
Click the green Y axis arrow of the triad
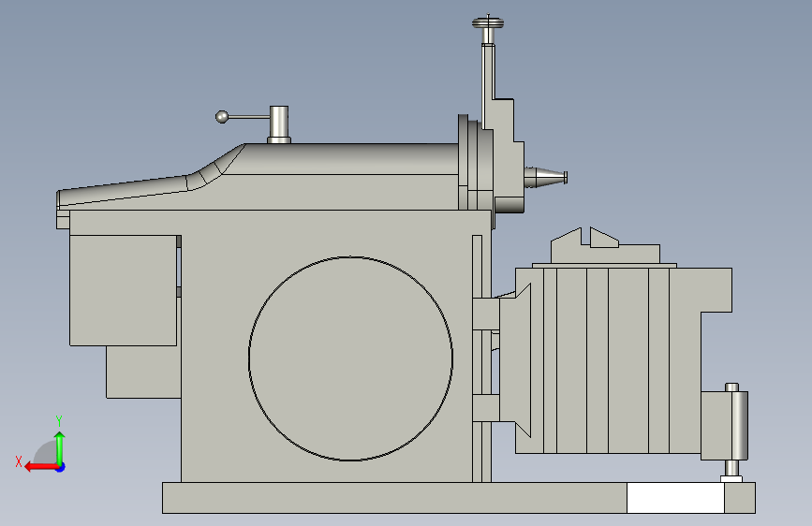pyautogui.click(x=60, y=447)
